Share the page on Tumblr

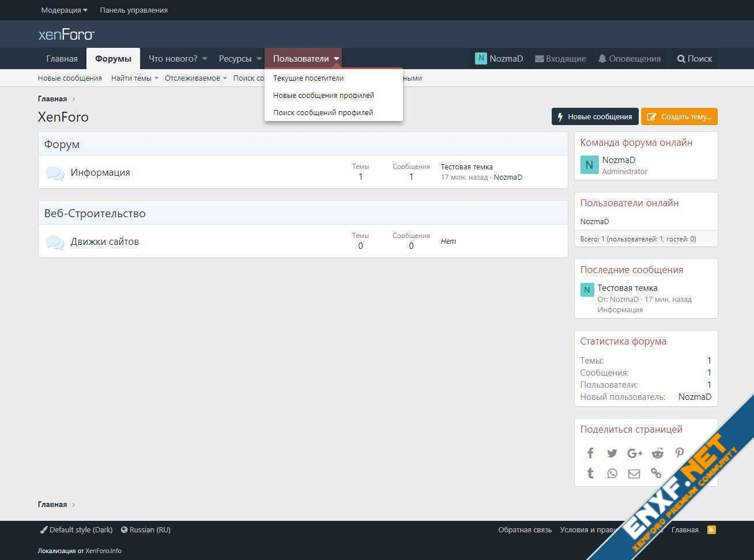[x=590, y=473]
